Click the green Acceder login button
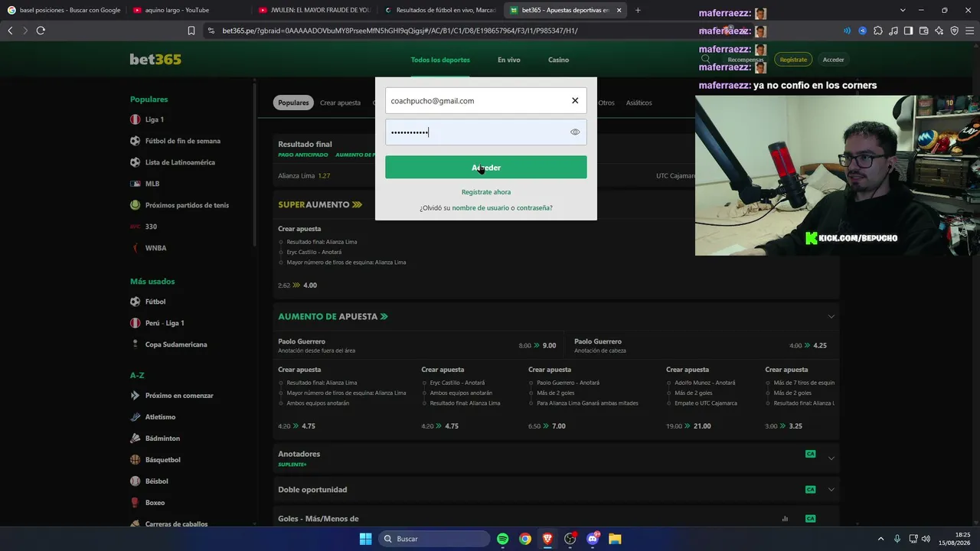The width and height of the screenshot is (980, 551). click(x=486, y=168)
